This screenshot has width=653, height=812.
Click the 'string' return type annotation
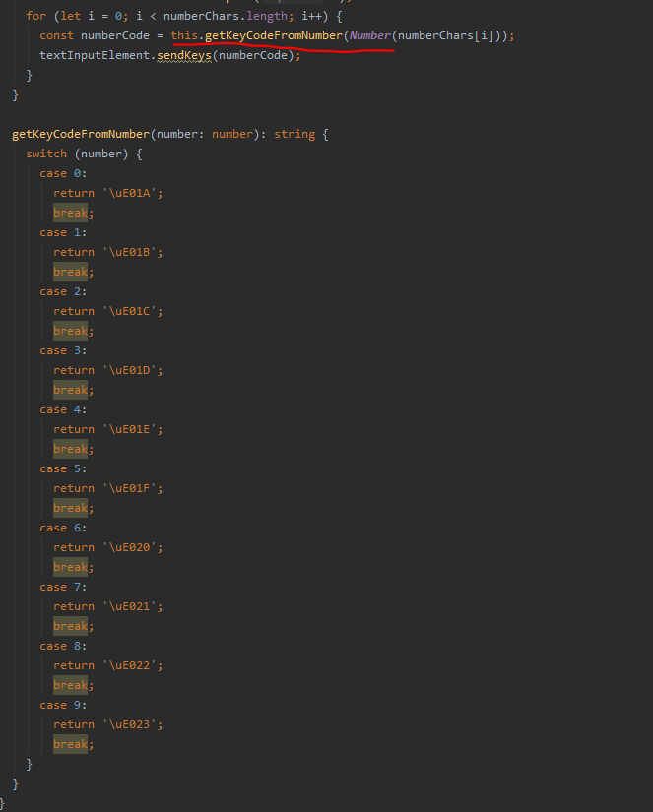click(x=294, y=134)
